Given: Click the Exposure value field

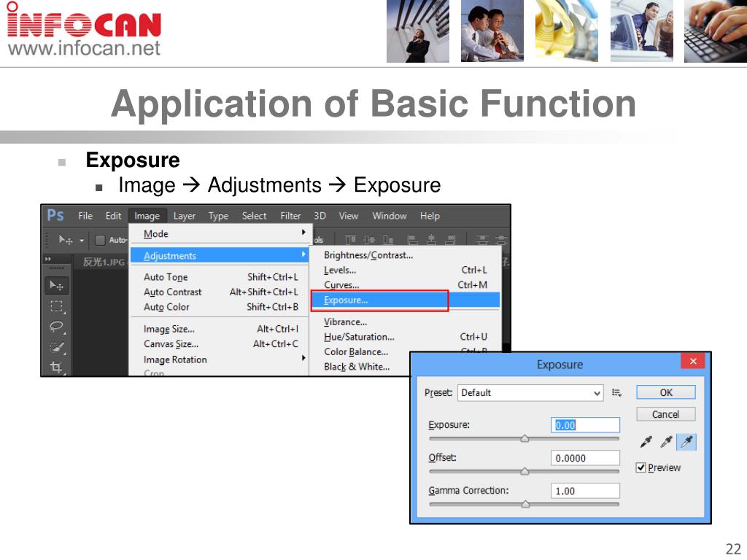Looking at the screenshot, I should coord(586,425).
